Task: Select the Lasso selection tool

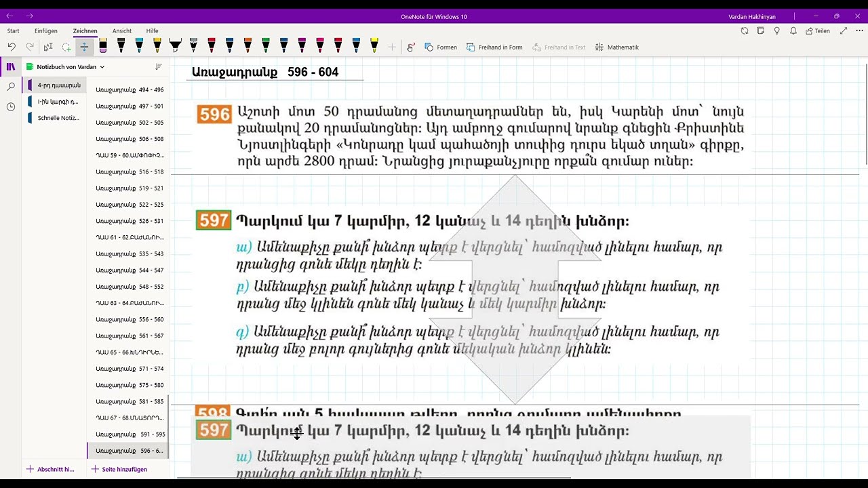Action: (66, 47)
